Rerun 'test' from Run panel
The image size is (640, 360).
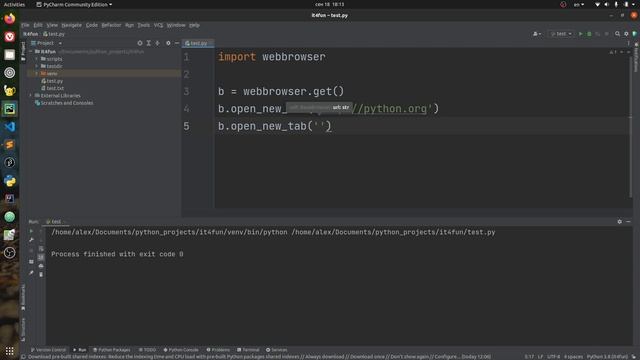coord(31,231)
